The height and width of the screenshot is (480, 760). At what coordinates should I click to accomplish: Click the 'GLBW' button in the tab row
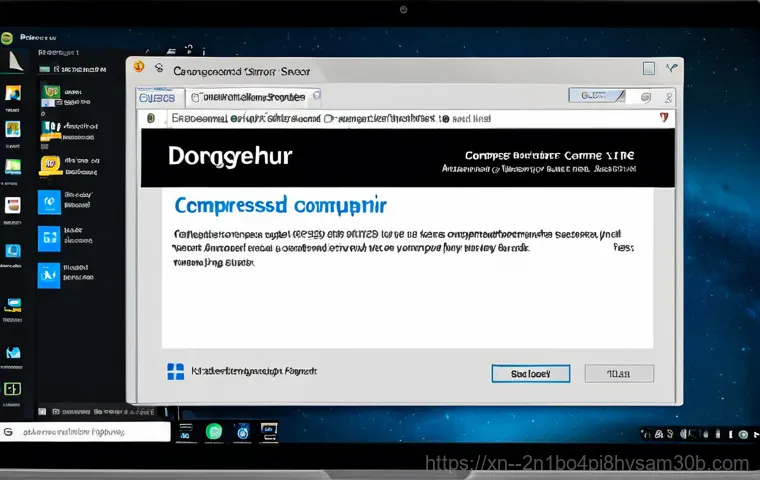click(597, 96)
